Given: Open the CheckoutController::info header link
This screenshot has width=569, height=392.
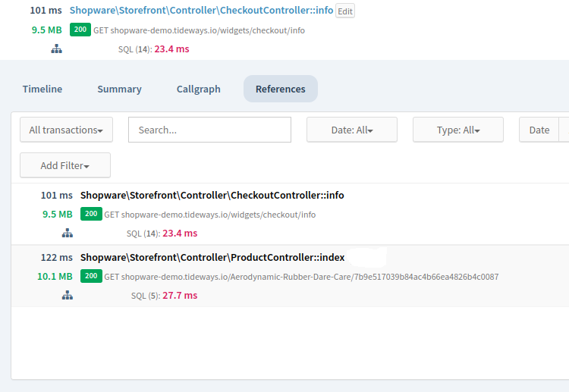Looking at the screenshot, I should point(201,10).
